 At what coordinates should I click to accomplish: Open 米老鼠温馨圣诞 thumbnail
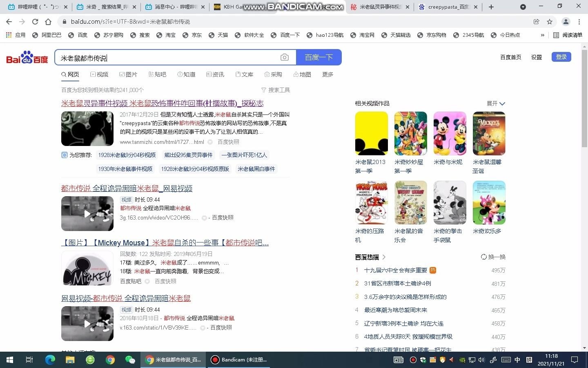(x=489, y=133)
